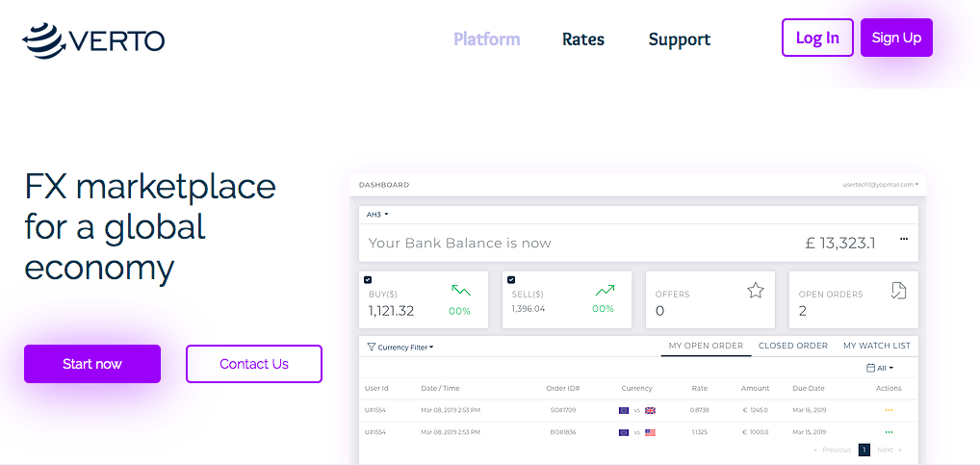
Task: Click the Sell upward trend arrow icon
Action: pos(605,290)
